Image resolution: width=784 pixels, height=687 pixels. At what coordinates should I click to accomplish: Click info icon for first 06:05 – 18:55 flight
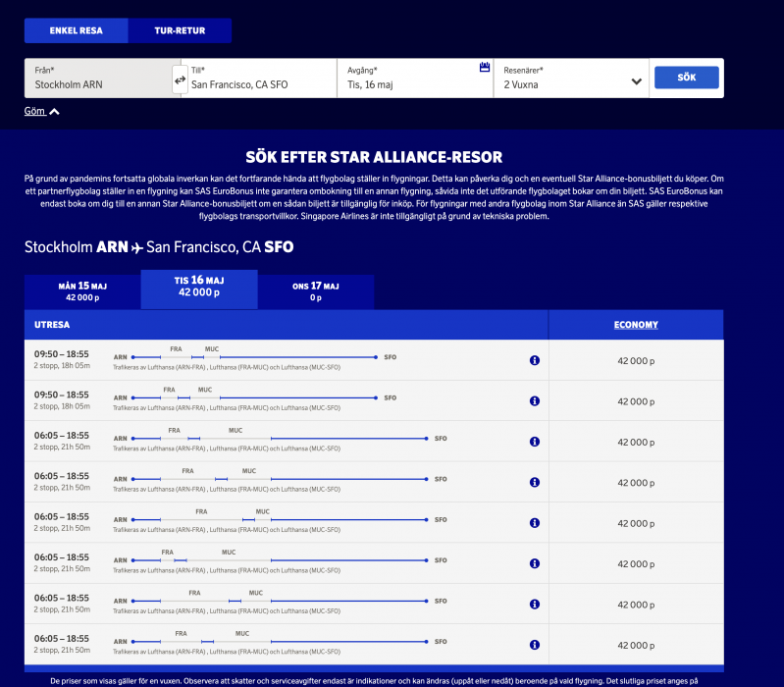coord(535,442)
